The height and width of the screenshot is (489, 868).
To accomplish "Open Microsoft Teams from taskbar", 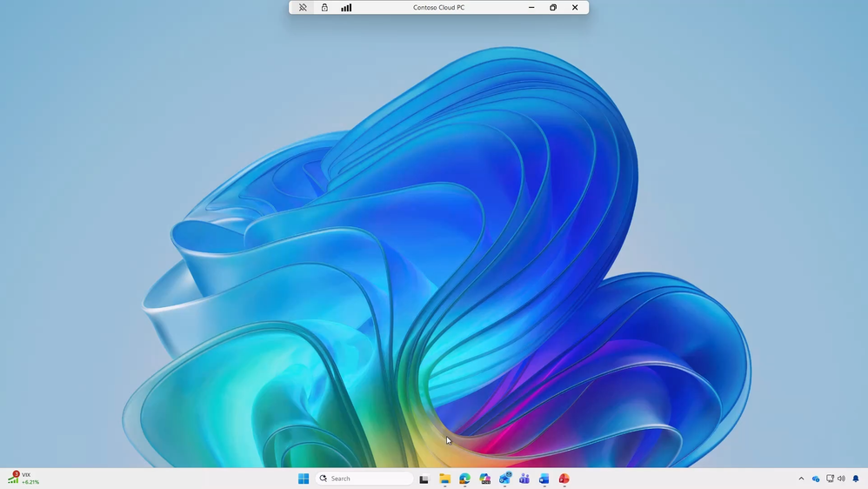I will (x=524, y=479).
